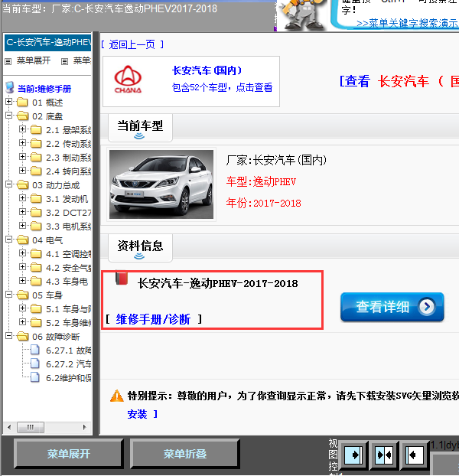Screen dimensions: 459x476
Task: Open the 4.1 空调控制 tree item
Action: pyautogui.click(x=69, y=254)
